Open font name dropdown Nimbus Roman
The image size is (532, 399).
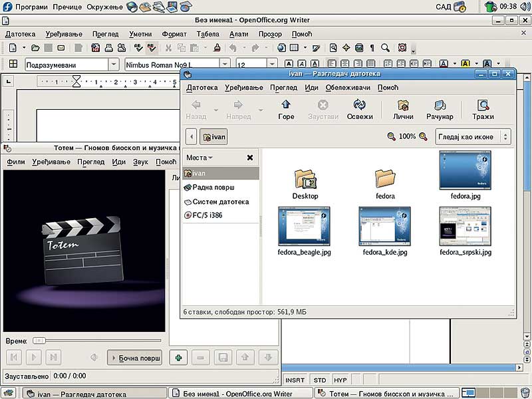pos(225,64)
